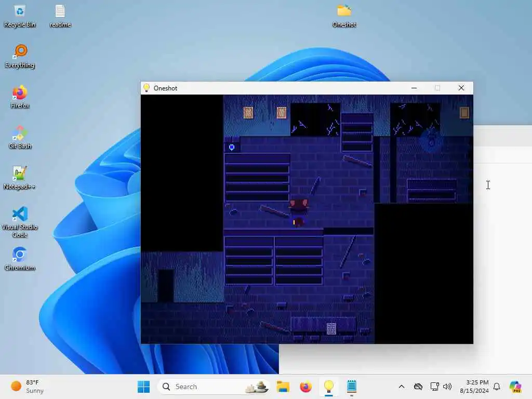
Task: Minimize the Oneshot window
Action: pyautogui.click(x=414, y=88)
